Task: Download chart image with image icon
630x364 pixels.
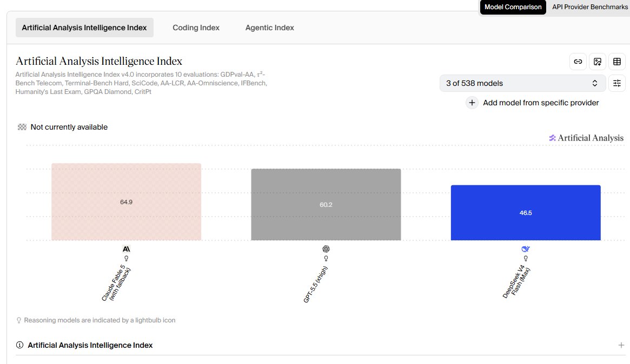Action: pos(598,62)
